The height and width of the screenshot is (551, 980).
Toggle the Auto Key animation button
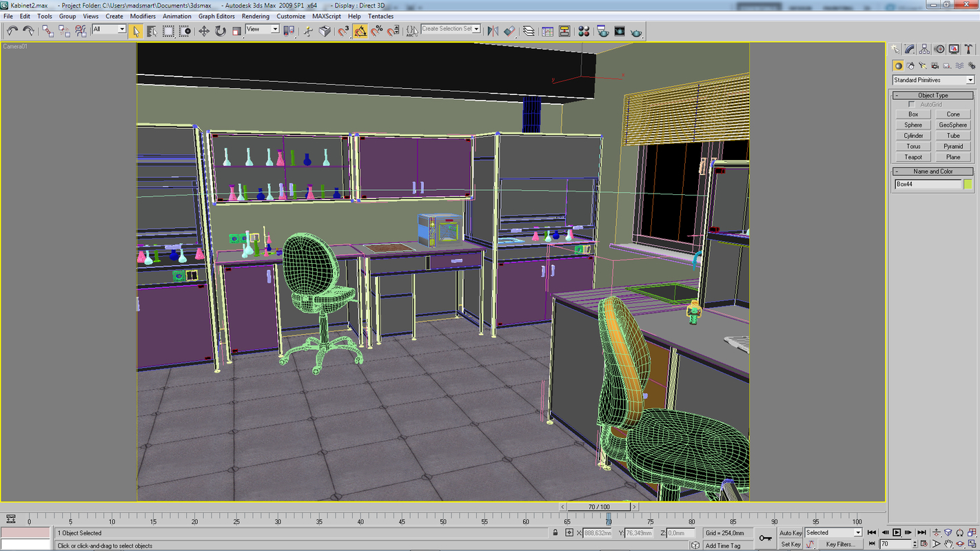tap(790, 532)
